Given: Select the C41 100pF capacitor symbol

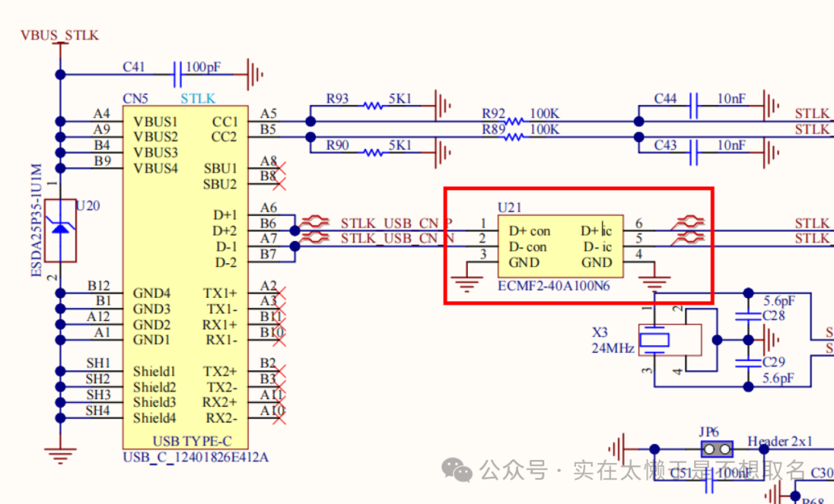Looking at the screenshot, I should point(177,74).
